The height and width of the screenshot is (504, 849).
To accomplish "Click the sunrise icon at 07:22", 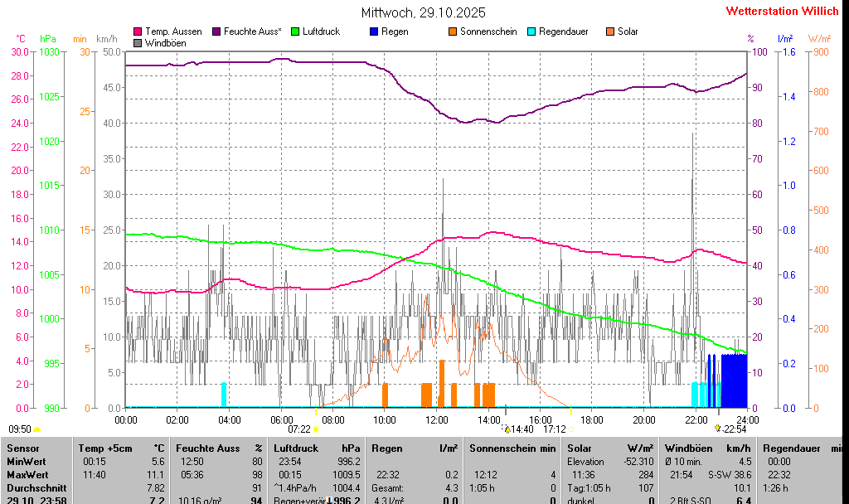I will (316, 429).
